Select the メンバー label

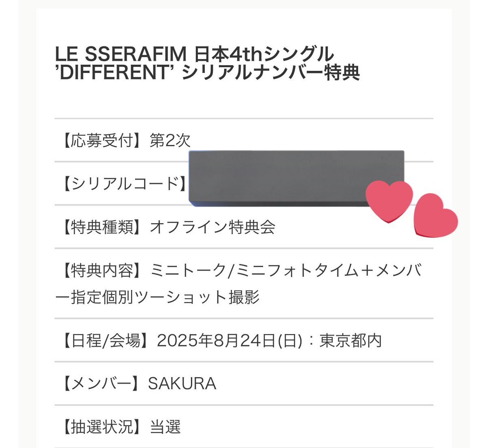click(101, 384)
